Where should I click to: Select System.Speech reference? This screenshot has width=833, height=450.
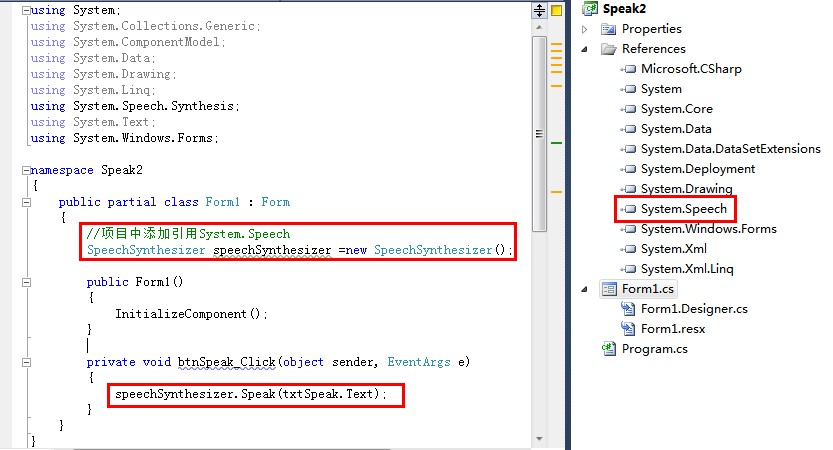684,209
